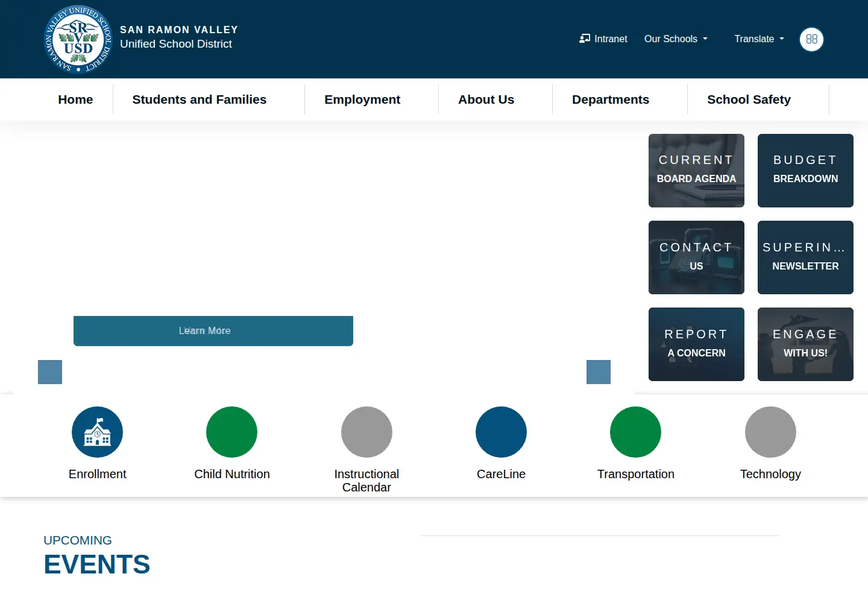Open the Engage With Us tile
Screen dimensions: 868x603
point(805,344)
